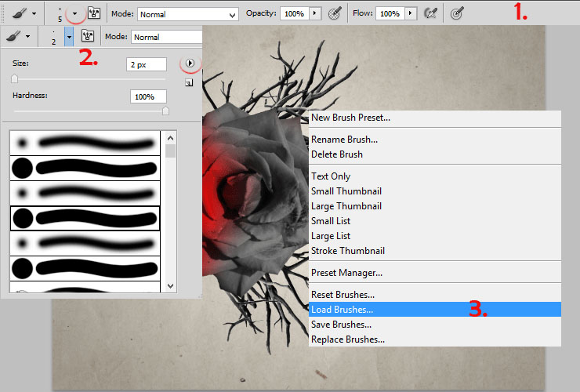Screen dimensions: 580x392
Task: Select the first soft round brush thumbnail
Action: pyautogui.click(x=85, y=143)
